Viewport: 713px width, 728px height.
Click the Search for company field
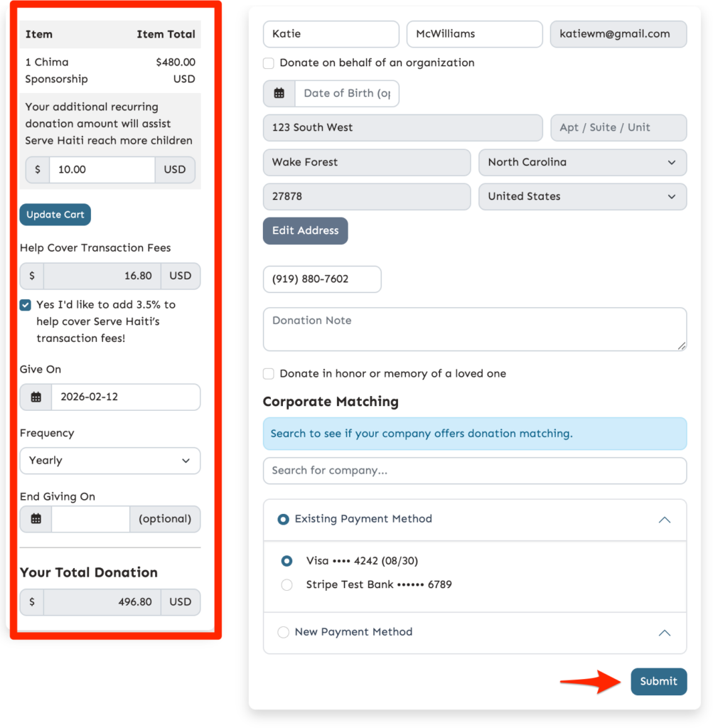click(474, 471)
